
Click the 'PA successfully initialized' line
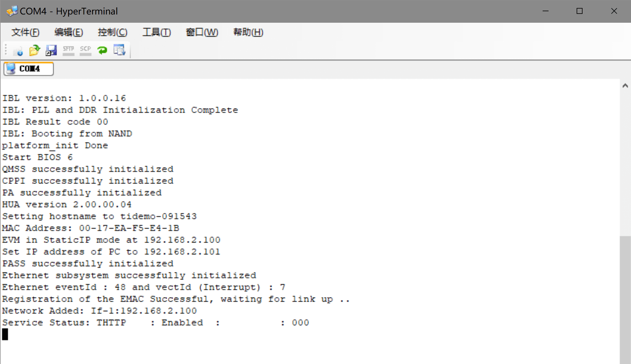pos(82,193)
